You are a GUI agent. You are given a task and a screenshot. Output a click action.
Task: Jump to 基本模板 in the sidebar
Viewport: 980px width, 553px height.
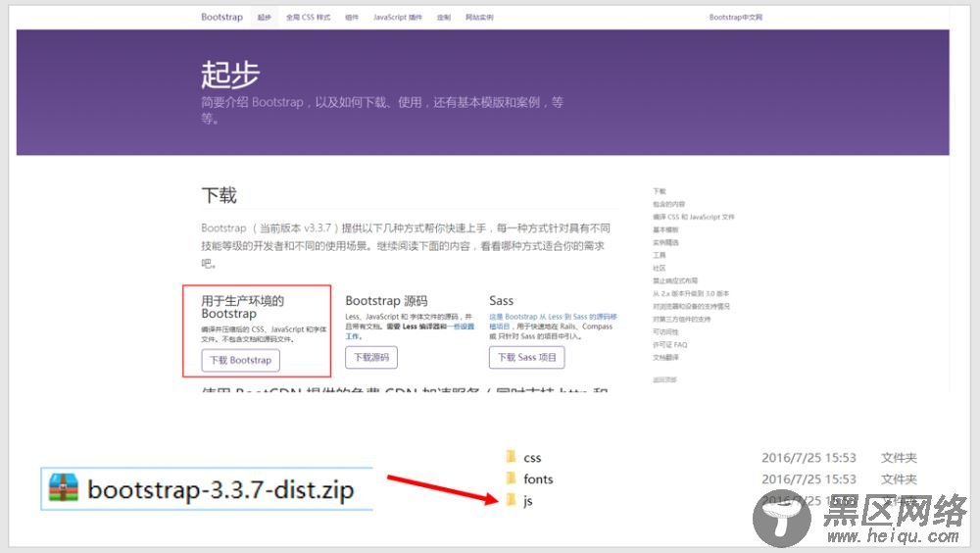point(665,229)
